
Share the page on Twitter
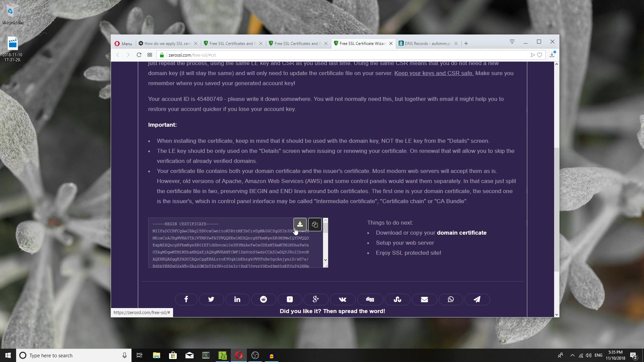pos(211,299)
